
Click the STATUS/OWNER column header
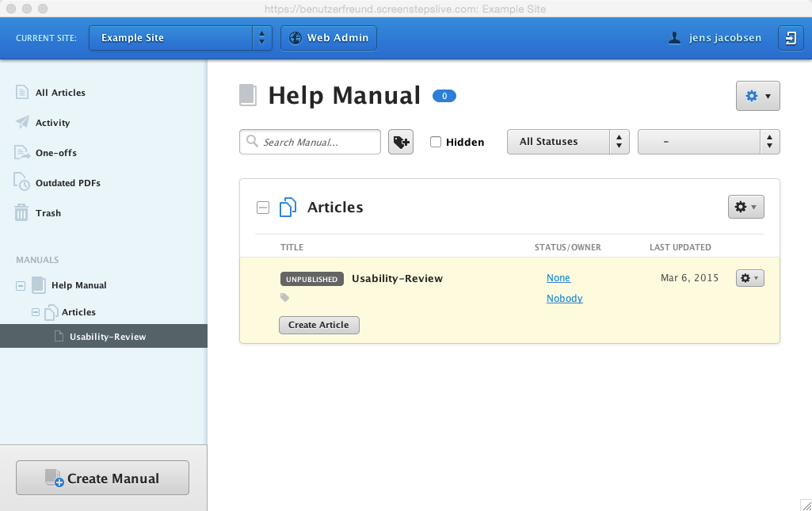click(x=567, y=247)
